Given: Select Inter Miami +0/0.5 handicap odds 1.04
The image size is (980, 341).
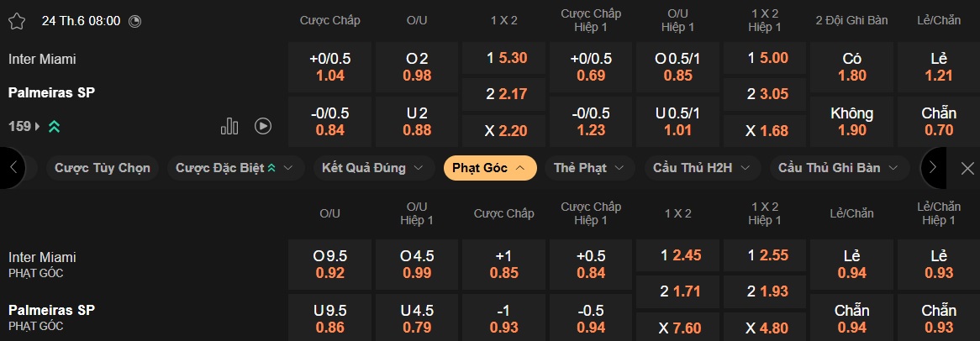Looking at the screenshot, I should pos(330,67).
